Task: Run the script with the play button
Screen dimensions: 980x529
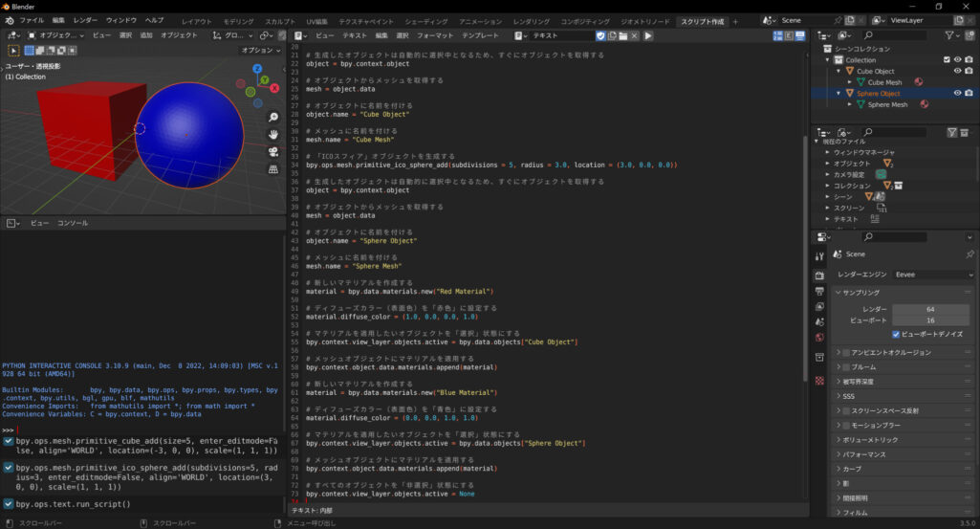Action: (648, 35)
